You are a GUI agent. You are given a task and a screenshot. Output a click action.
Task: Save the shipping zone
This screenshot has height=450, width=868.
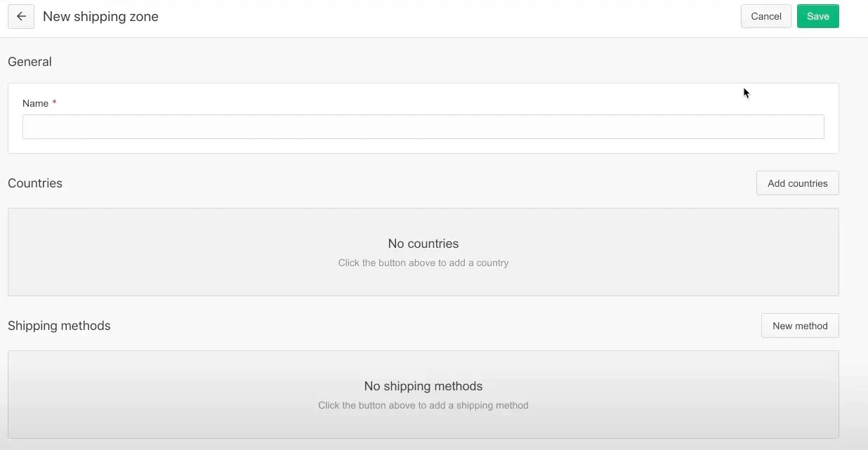tap(818, 16)
